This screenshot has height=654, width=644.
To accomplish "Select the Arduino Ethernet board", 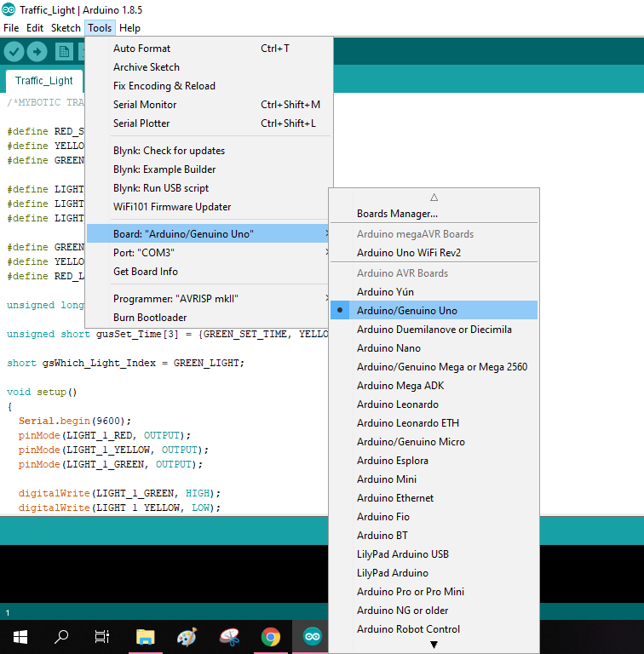I will [x=434, y=498].
